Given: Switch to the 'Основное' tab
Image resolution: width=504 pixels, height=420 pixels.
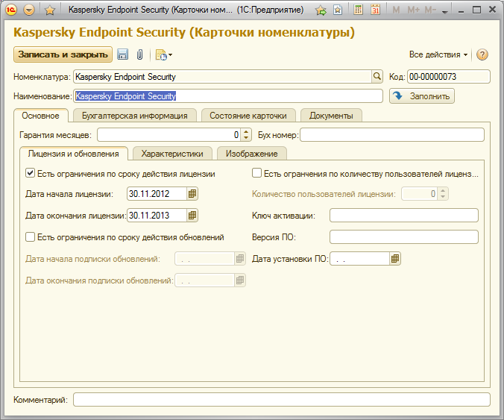Looking at the screenshot, I should click(x=41, y=116).
